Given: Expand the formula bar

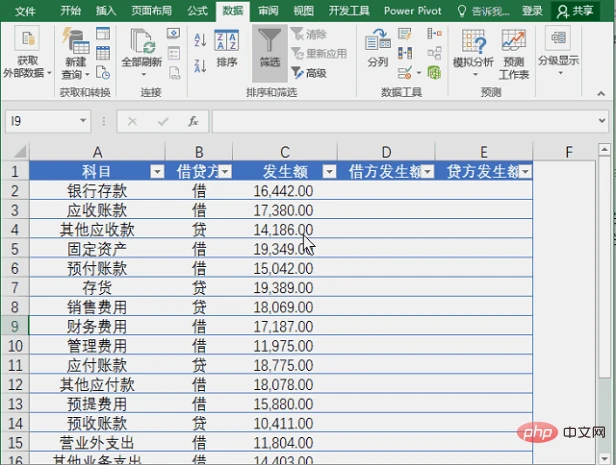Looking at the screenshot, I should click(602, 121).
